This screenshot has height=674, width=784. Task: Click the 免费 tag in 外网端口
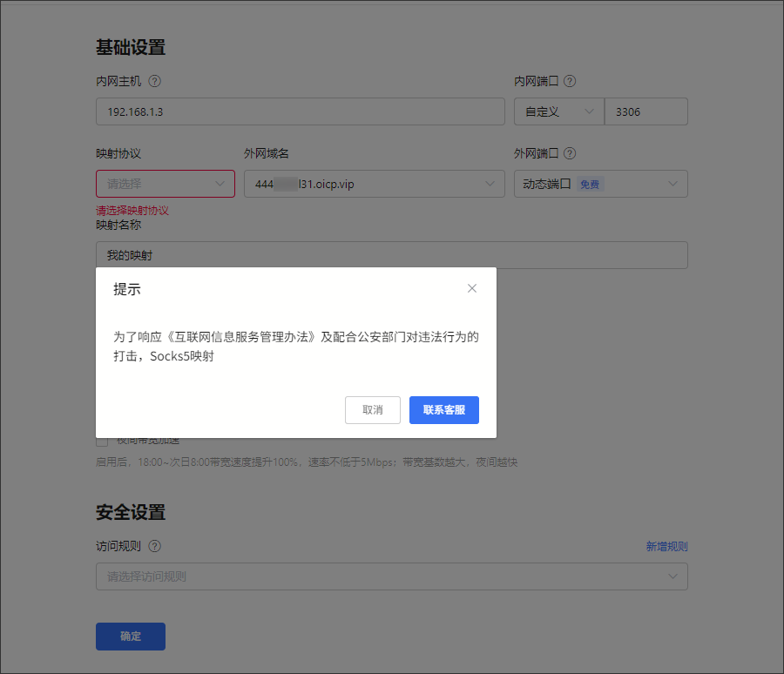(590, 185)
